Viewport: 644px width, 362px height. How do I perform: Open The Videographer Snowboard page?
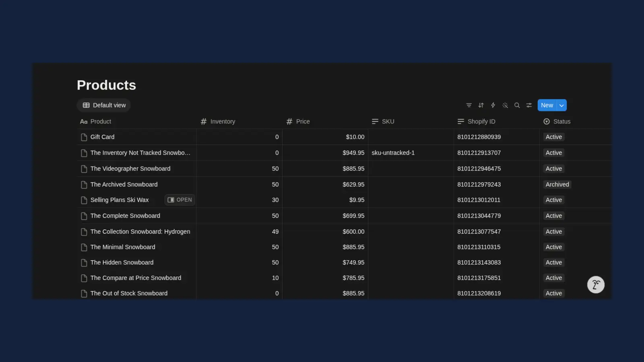point(130,169)
